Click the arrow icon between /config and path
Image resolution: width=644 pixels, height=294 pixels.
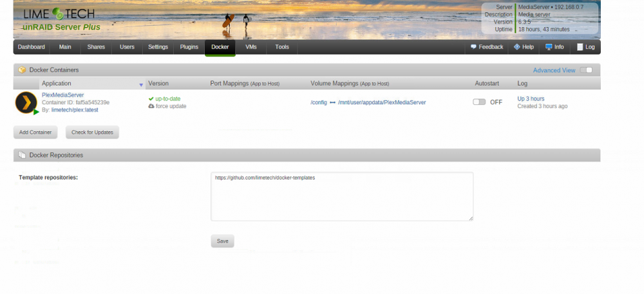coord(333,102)
